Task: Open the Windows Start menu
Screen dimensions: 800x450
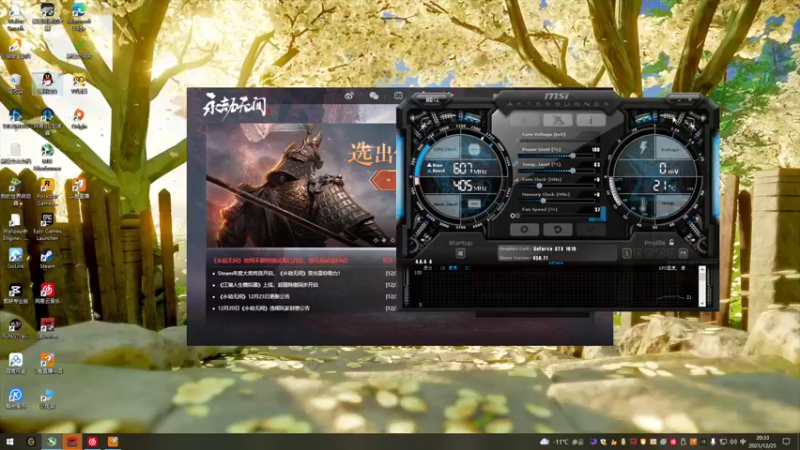Action: (x=10, y=442)
